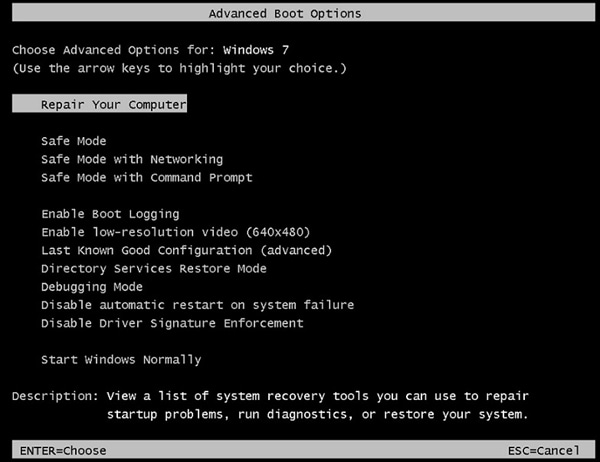
Task: Pick Disable automatic restart on system failure
Action: tap(197, 304)
